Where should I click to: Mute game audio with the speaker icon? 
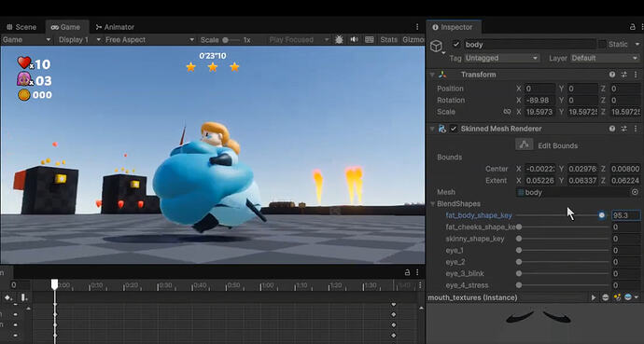(x=354, y=40)
